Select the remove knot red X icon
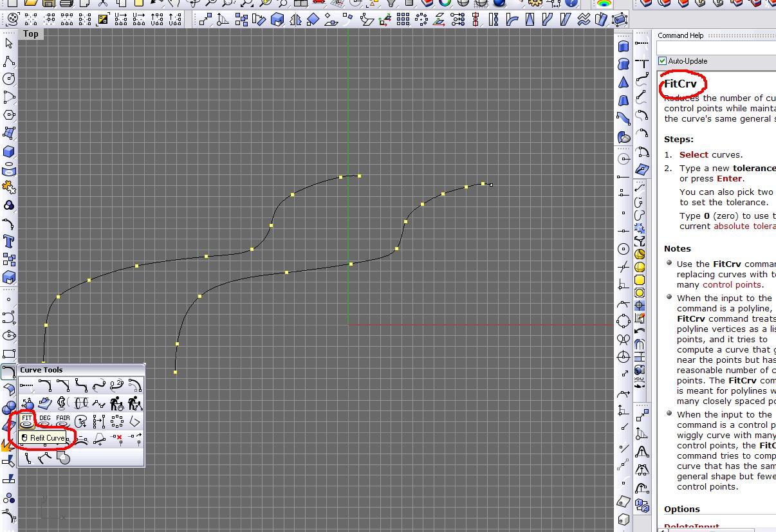 (x=116, y=439)
